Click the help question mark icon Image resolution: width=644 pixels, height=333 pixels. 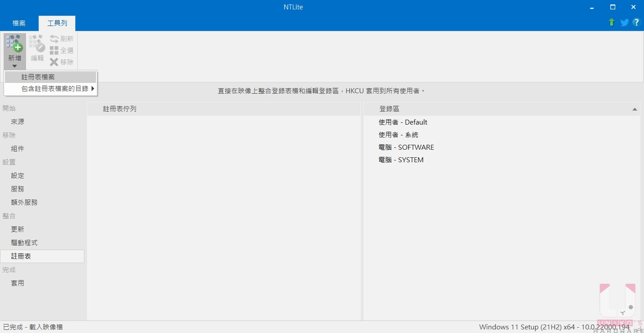point(636,22)
